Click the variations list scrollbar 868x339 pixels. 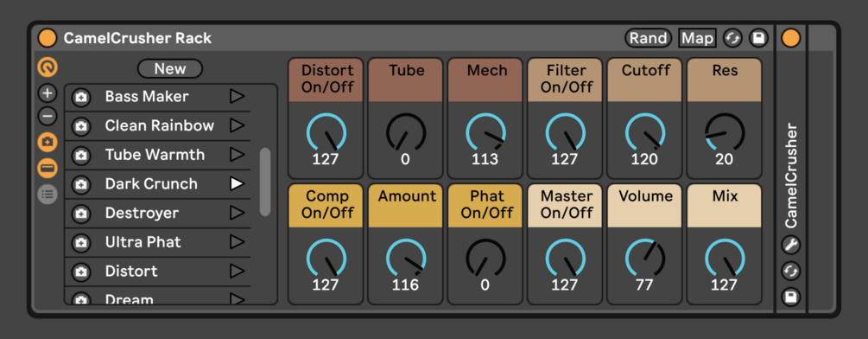(265, 182)
